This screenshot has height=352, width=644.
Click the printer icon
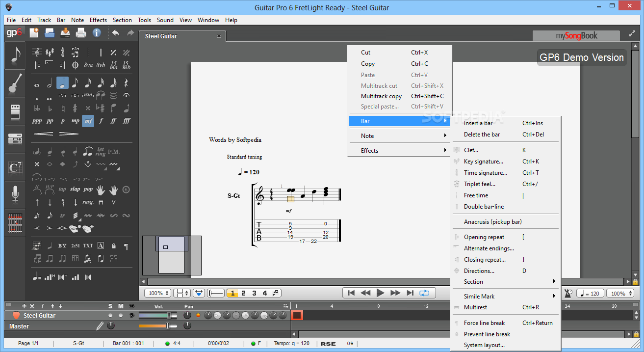(81, 33)
